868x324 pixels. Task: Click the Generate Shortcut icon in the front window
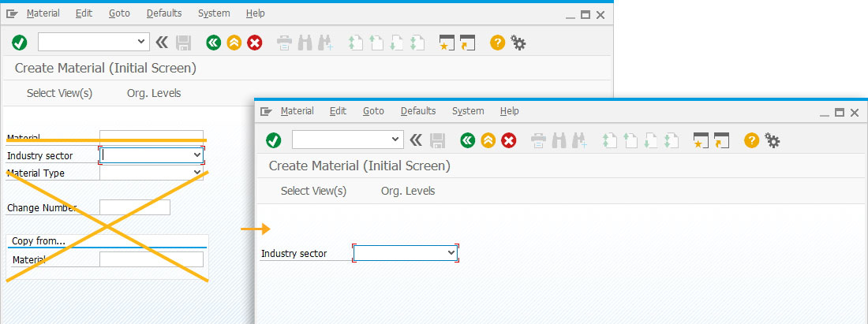[x=722, y=140]
